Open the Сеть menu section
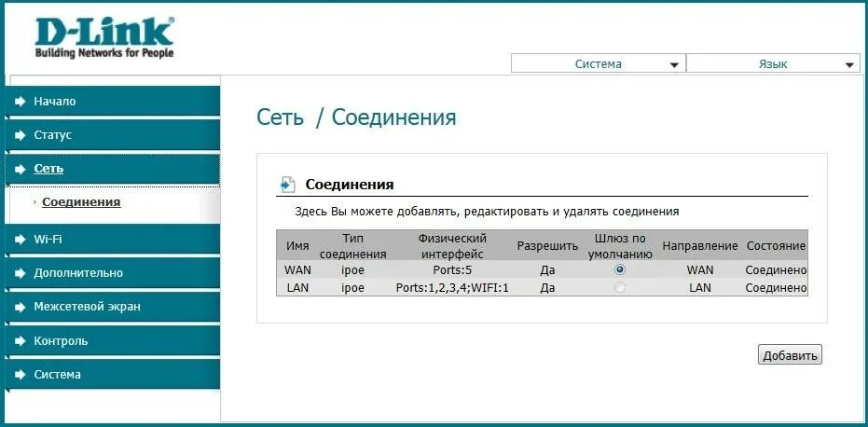This screenshot has height=427, width=868. click(x=113, y=169)
